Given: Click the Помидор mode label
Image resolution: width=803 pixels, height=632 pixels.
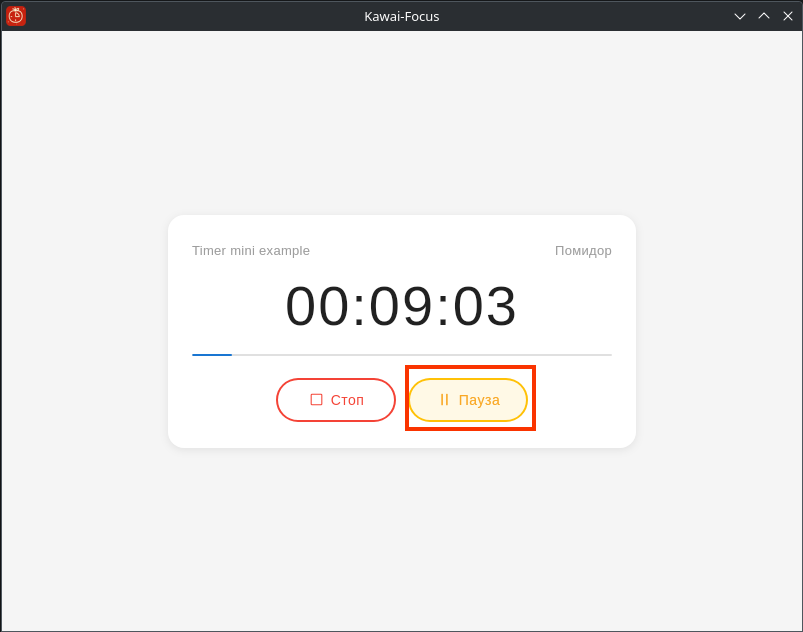Looking at the screenshot, I should point(583,251).
